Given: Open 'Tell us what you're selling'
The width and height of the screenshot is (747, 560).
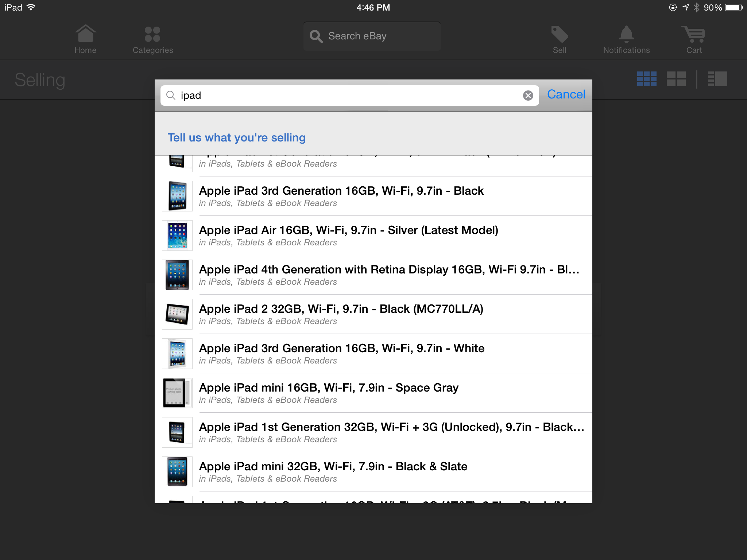Looking at the screenshot, I should pyautogui.click(x=236, y=137).
